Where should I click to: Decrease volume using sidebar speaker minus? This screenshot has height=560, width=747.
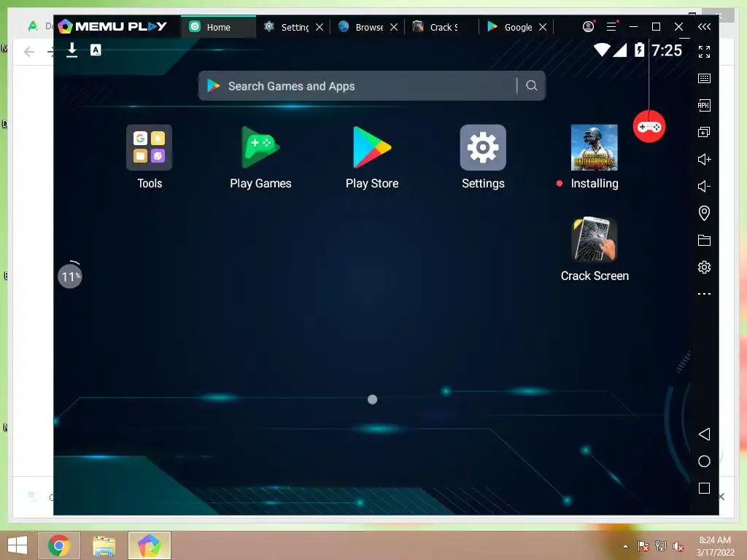click(704, 186)
